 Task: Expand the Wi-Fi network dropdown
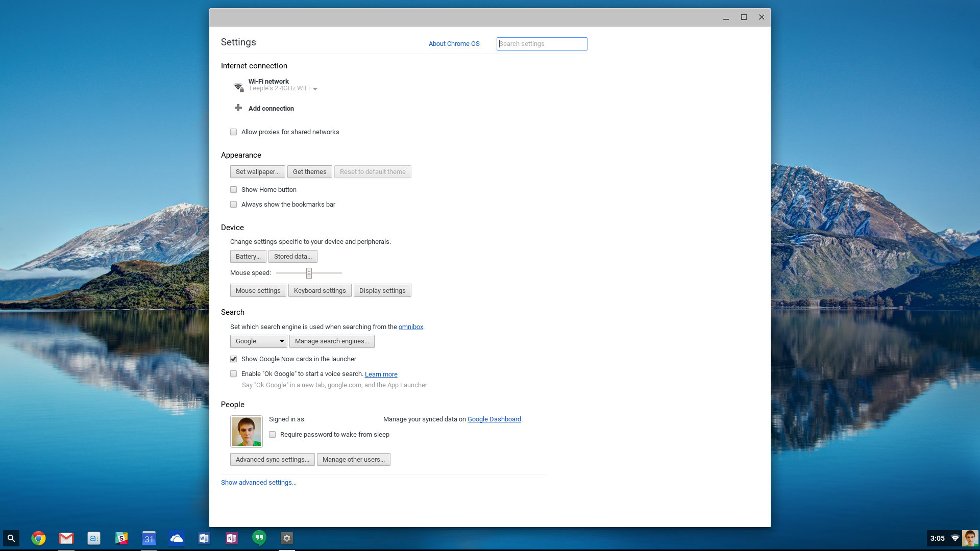click(x=315, y=89)
